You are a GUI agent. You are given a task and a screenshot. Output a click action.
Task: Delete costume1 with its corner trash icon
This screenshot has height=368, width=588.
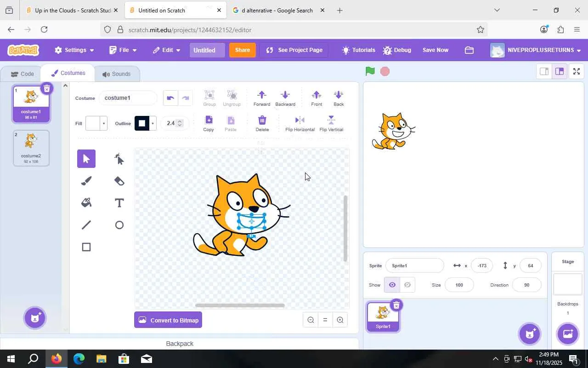coord(46,88)
